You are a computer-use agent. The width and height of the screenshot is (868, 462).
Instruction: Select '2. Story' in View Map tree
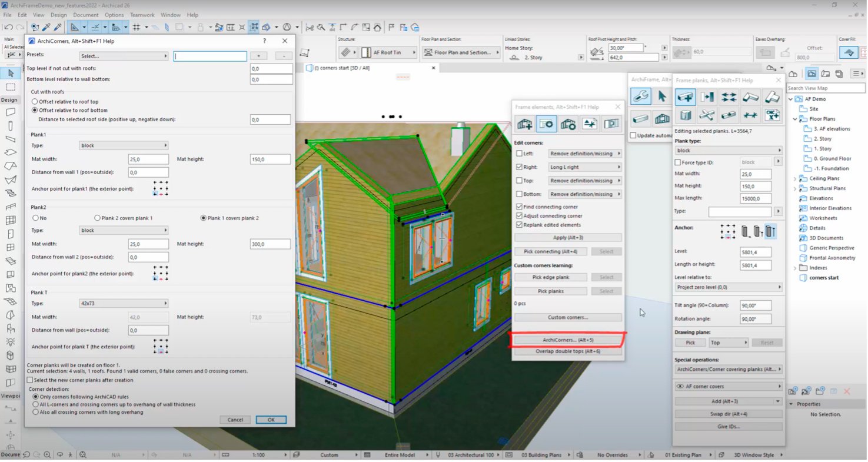pyautogui.click(x=822, y=139)
